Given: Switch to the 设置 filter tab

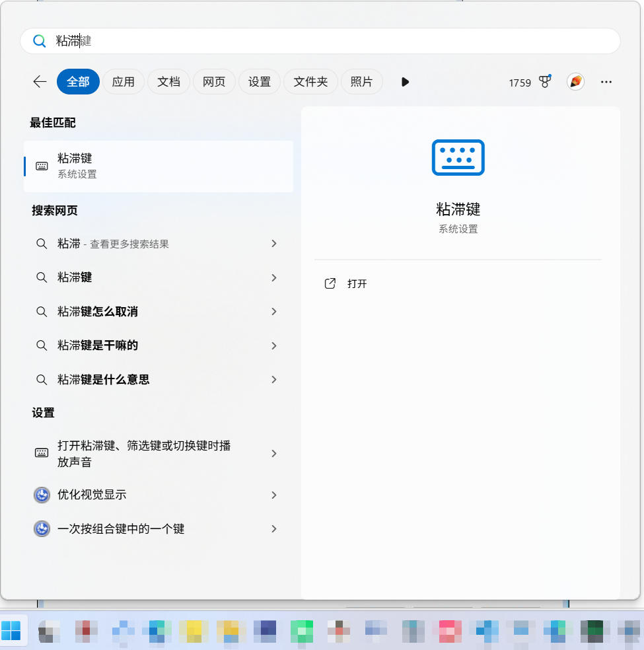Looking at the screenshot, I should (x=259, y=82).
